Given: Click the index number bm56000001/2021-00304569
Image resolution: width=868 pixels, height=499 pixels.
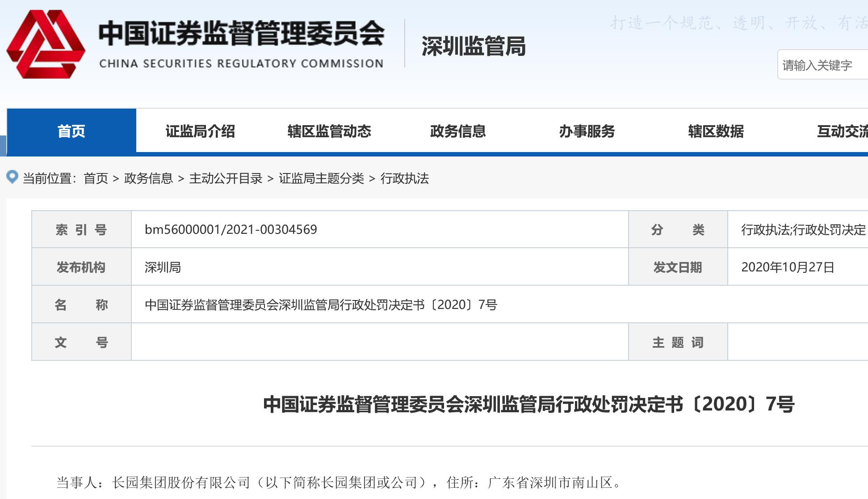Looking at the screenshot, I should 231,229.
